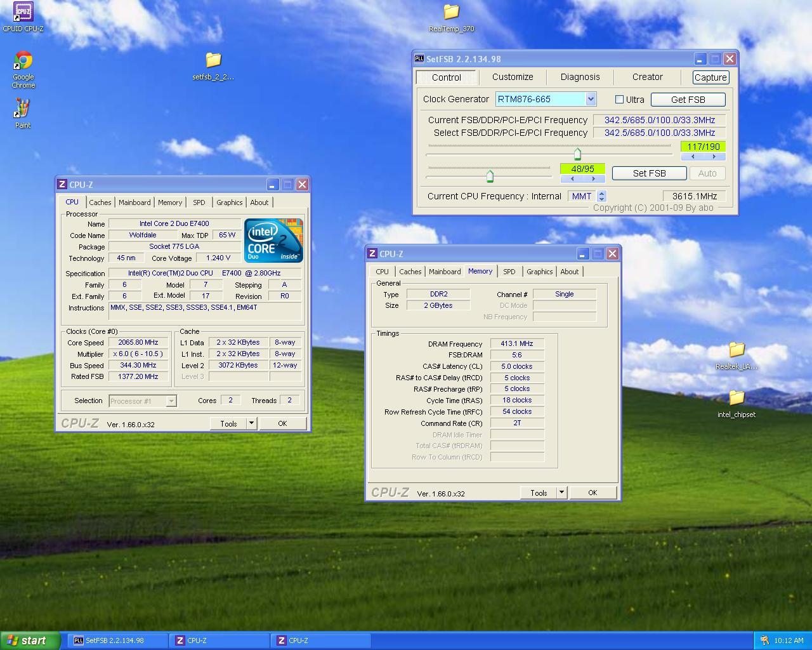Click the taskbar clock showing 10:12 AM
Viewport: 812px width, 650px height.
[x=789, y=640]
